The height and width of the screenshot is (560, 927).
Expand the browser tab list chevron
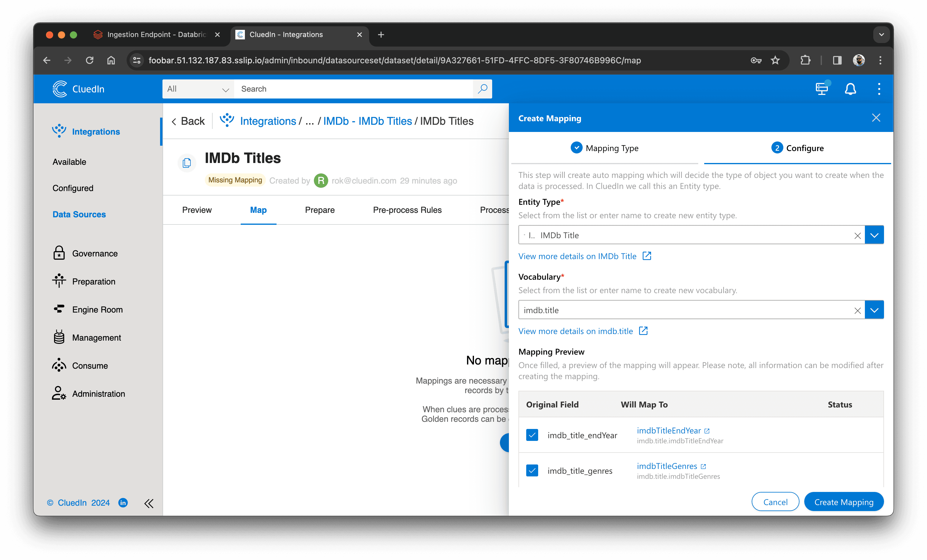click(x=881, y=35)
